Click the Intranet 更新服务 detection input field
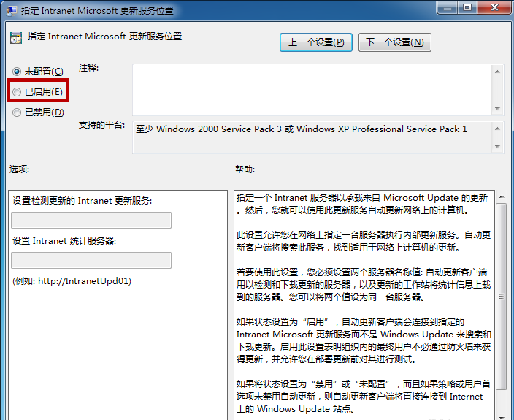 click(91, 220)
